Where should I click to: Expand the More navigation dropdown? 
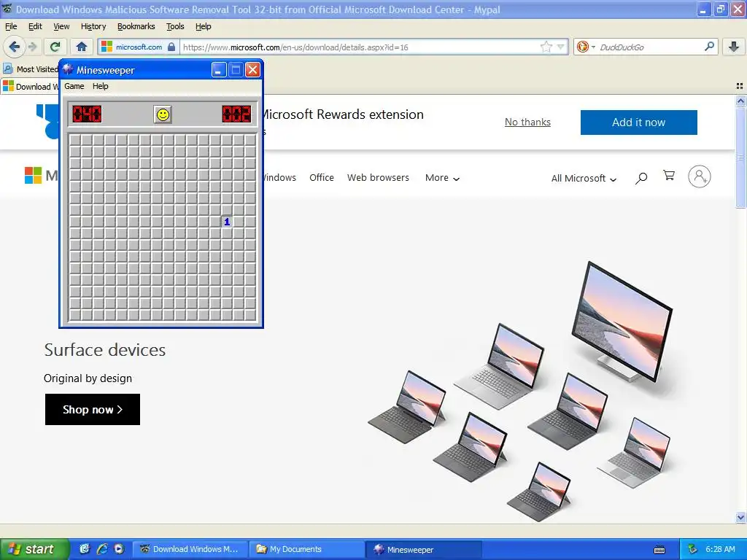point(442,178)
